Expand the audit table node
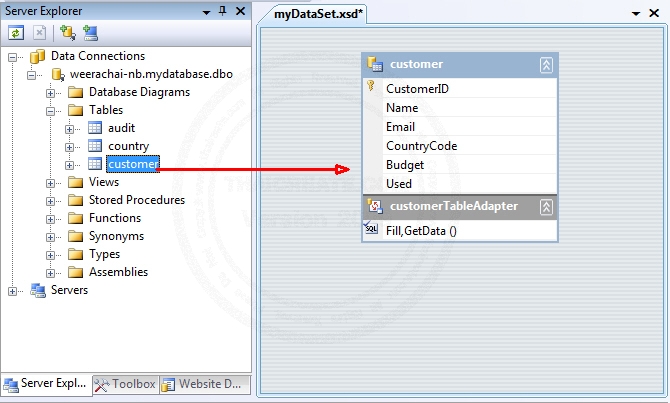 click(x=69, y=129)
